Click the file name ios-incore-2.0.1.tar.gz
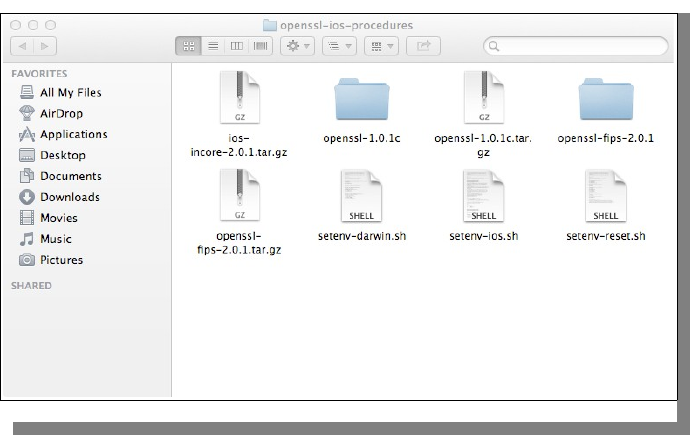This screenshot has height=435, width=690. 239,145
